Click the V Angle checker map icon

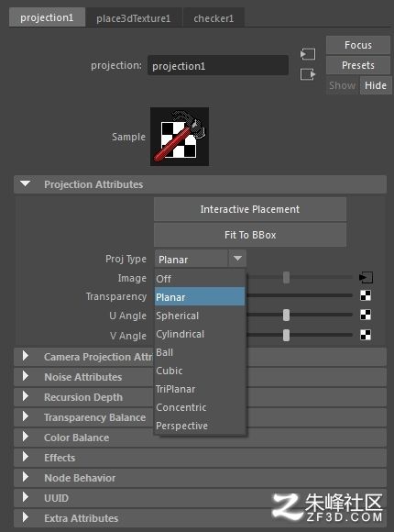[x=366, y=335]
